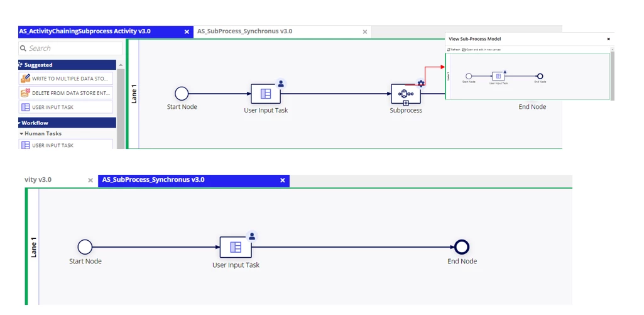Click the Delete From Data Store Entity suggested icon
Image resolution: width=644 pixels, height=315 pixels.
pos(26,93)
